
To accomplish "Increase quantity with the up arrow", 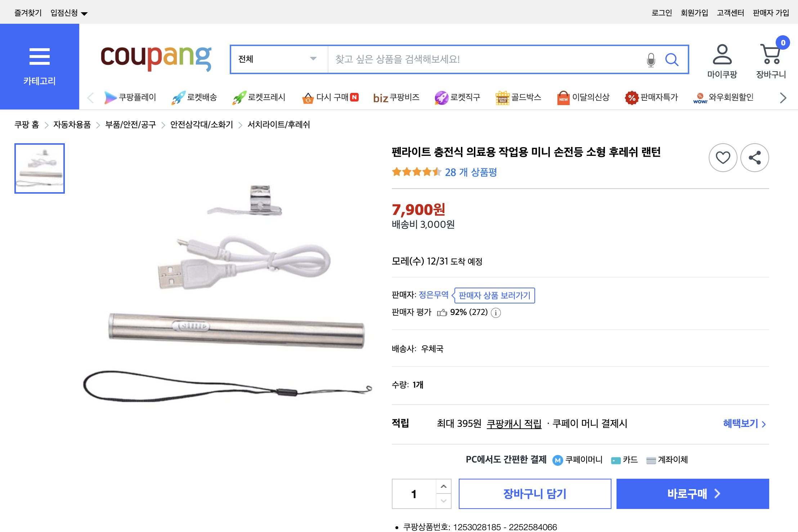I will click(x=443, y=486).
